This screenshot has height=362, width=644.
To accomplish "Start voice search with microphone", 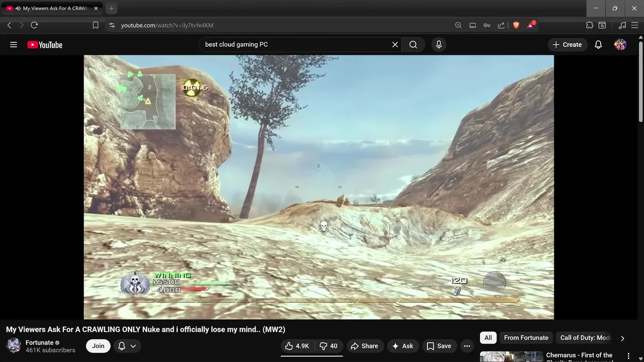I will [x=439, y=45].
